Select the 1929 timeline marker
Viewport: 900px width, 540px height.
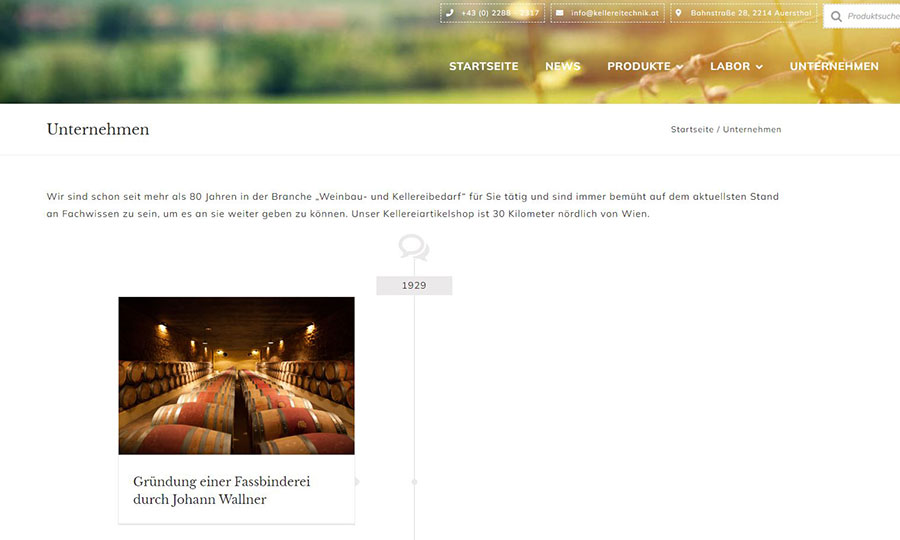[414, 286]
